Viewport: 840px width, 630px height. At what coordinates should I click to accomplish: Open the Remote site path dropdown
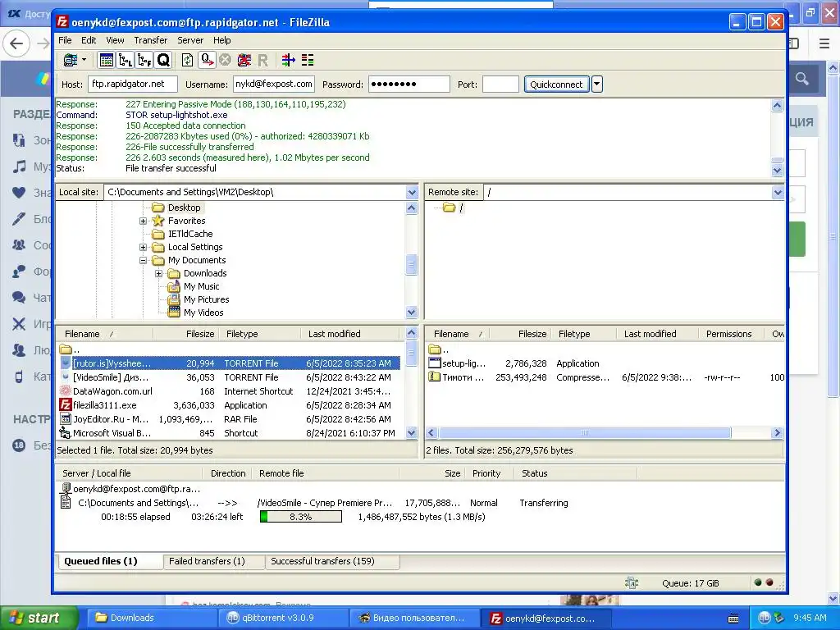click(x=778, y=192)
